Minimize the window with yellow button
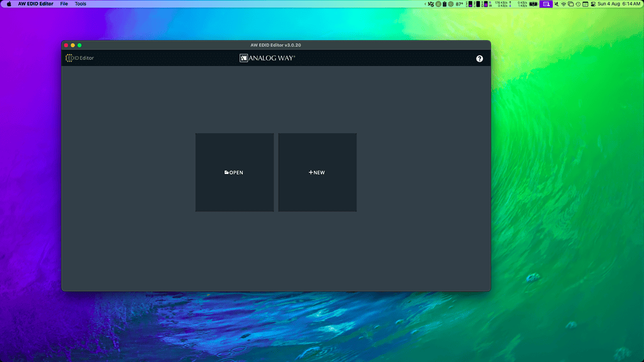 click(x=73, y=45)
